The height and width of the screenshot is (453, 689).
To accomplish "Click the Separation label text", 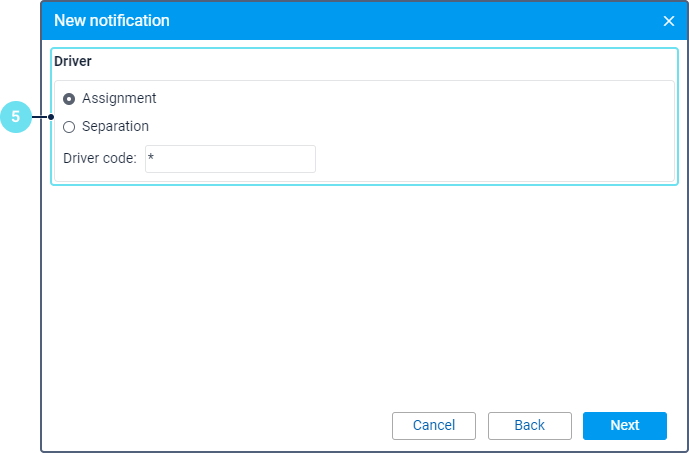I will click(115, 127).
